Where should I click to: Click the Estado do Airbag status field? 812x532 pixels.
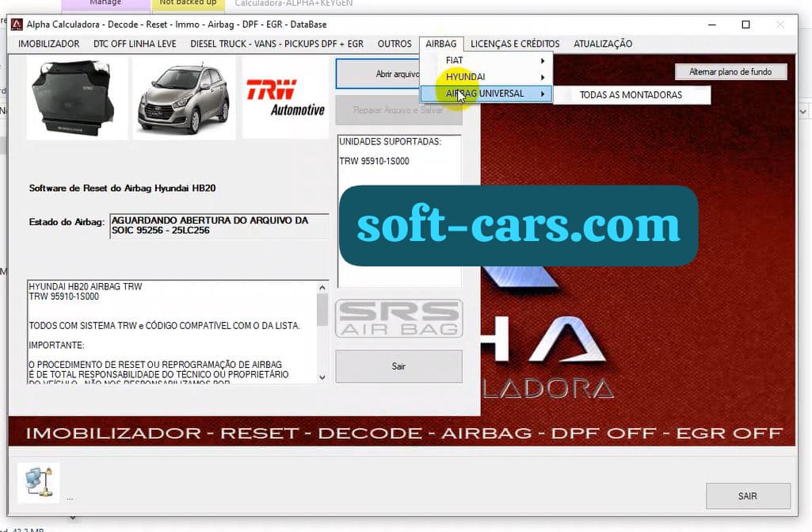219,226
